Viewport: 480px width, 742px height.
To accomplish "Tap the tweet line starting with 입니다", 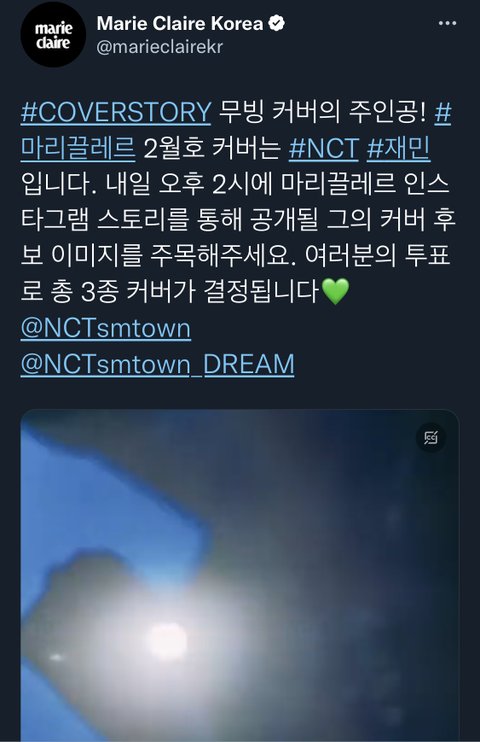I will pyautogui.click(x=235, y=184).
